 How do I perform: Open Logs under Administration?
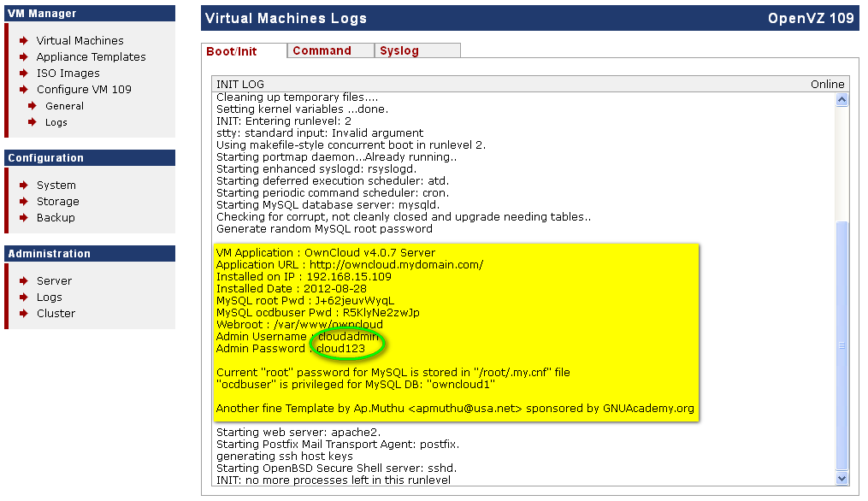(50, 298)
